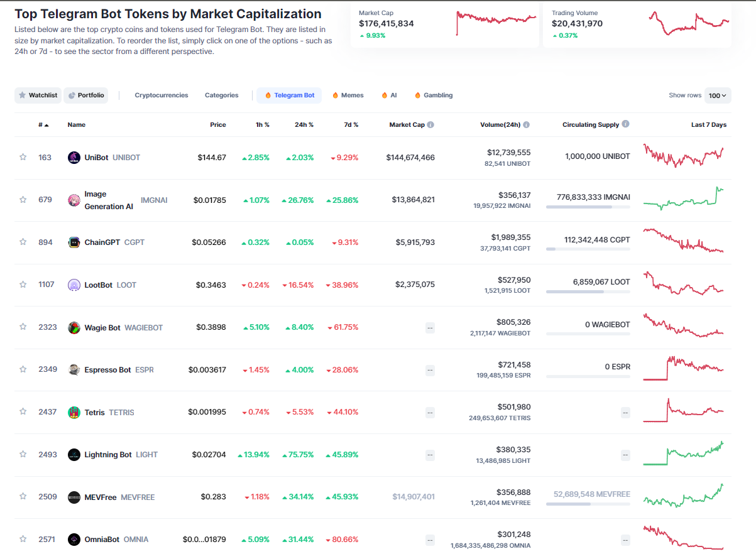The height and width of the screenshot is (554, 756).
Task: Open the Show rows 100 dropdown
Action: point(717,95)
